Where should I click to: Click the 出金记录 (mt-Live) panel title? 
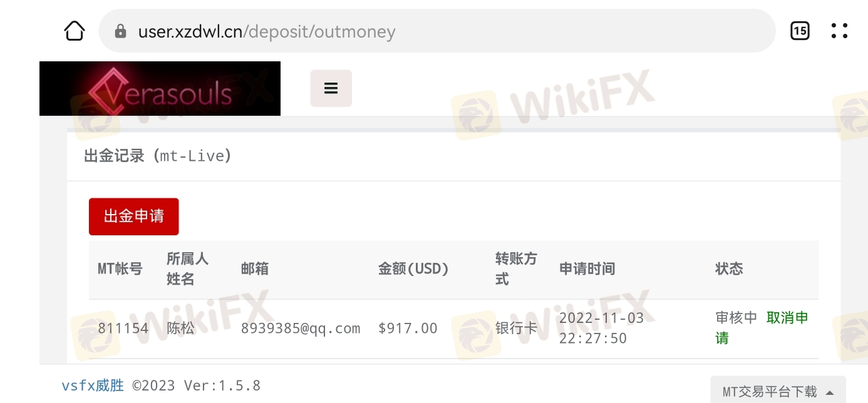158,156
